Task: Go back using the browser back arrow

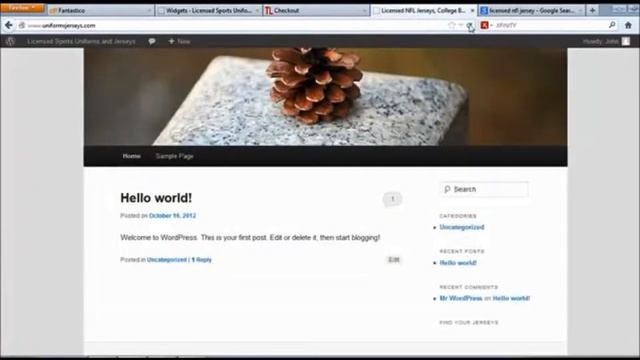Action: 9,25
